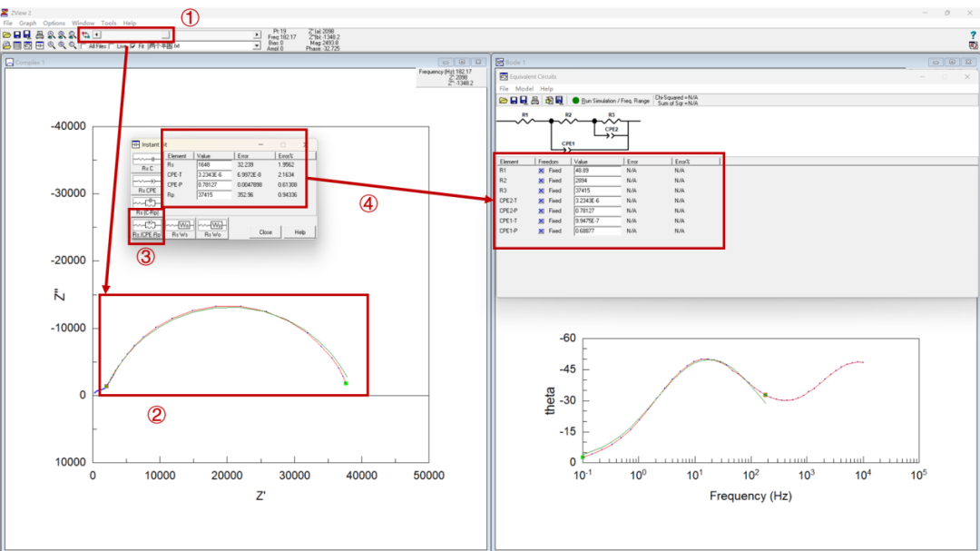The image size is (980, 551).
Task: Save model using first disk icon in Equivalent Circuits
Action: [x=514, y=100]
